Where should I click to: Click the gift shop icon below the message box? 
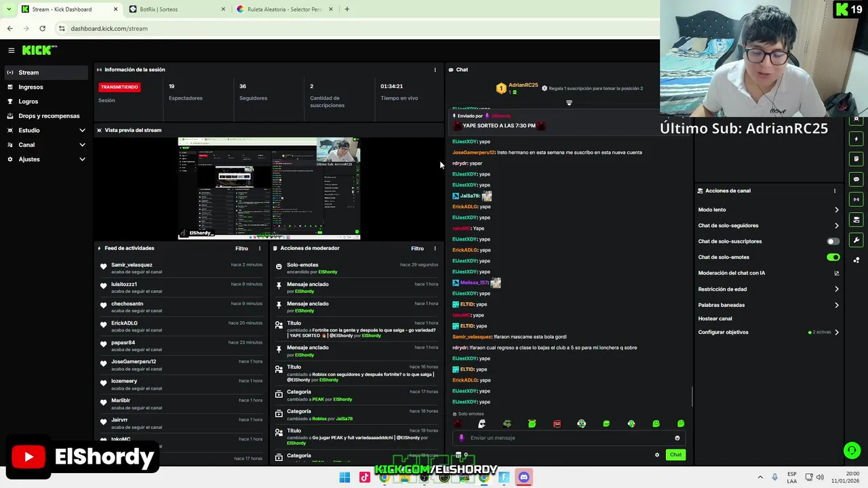click(458, 455)
